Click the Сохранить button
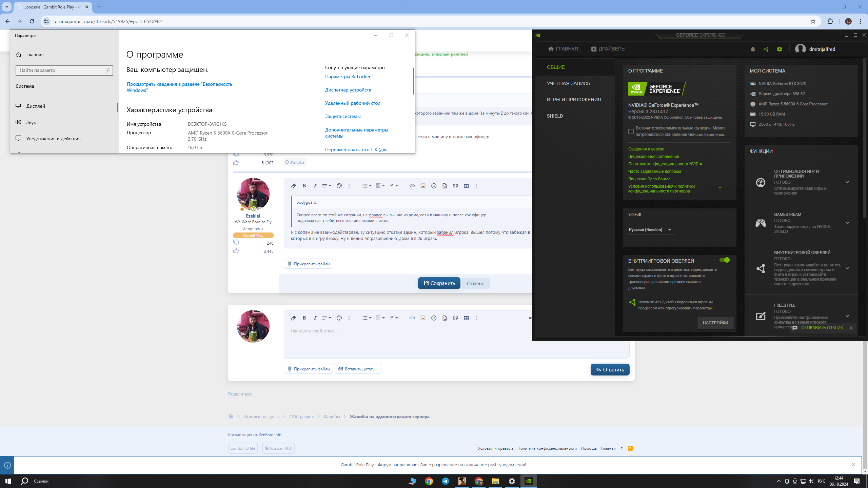The height and width of the screenshot is (488, 868). coord(439,283)
